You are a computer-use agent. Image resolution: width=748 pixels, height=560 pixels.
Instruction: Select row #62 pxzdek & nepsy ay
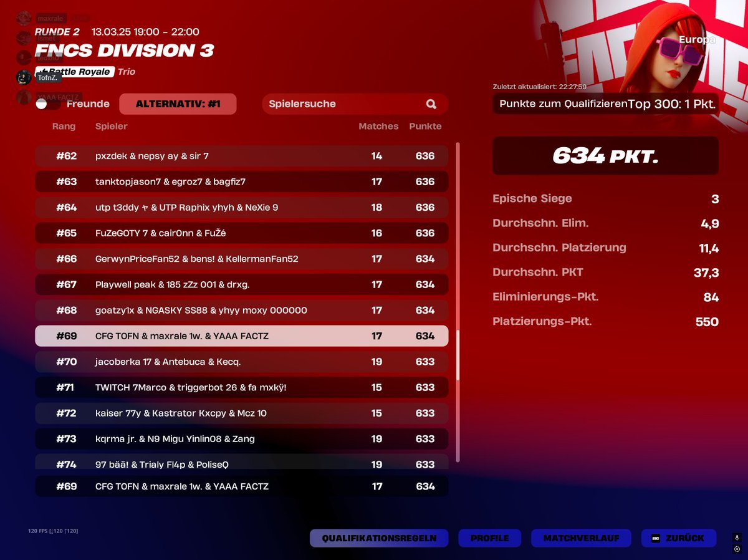point(242,156)
